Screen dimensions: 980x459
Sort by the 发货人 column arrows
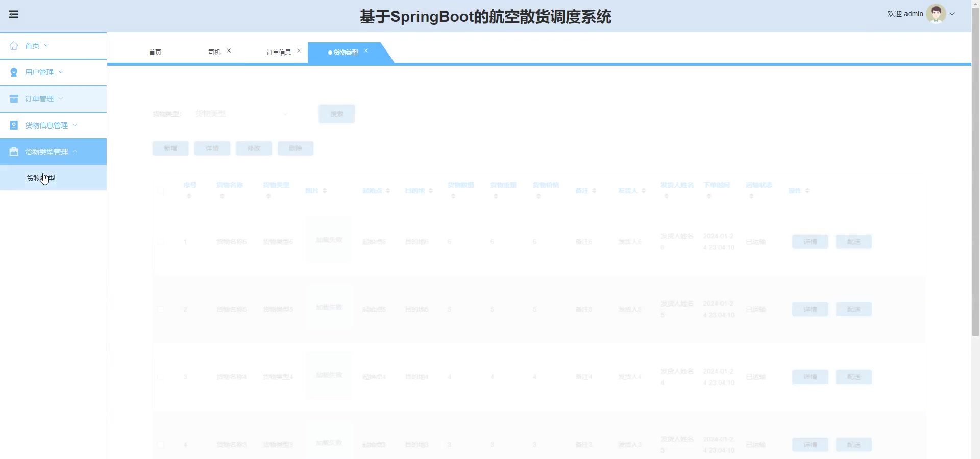[644, 191]
